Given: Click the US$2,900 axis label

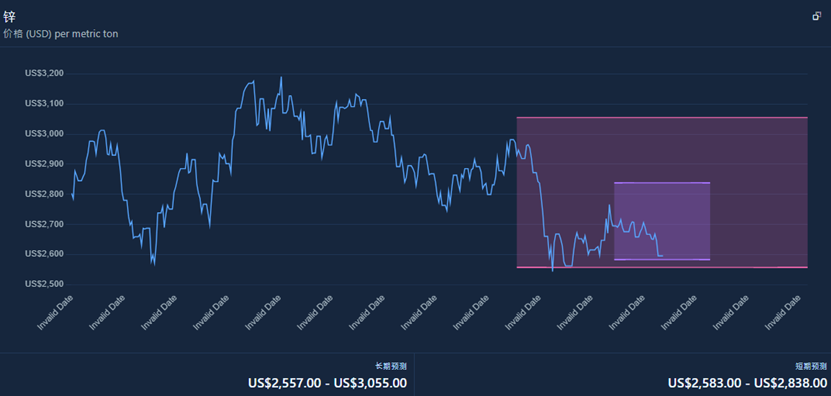Looking at the screenshot, I should tap(45, 164).
